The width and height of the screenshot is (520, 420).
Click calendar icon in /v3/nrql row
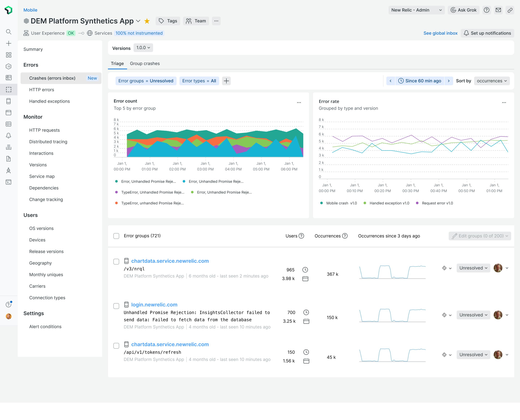pyautogui.click(x=305, y=278)
